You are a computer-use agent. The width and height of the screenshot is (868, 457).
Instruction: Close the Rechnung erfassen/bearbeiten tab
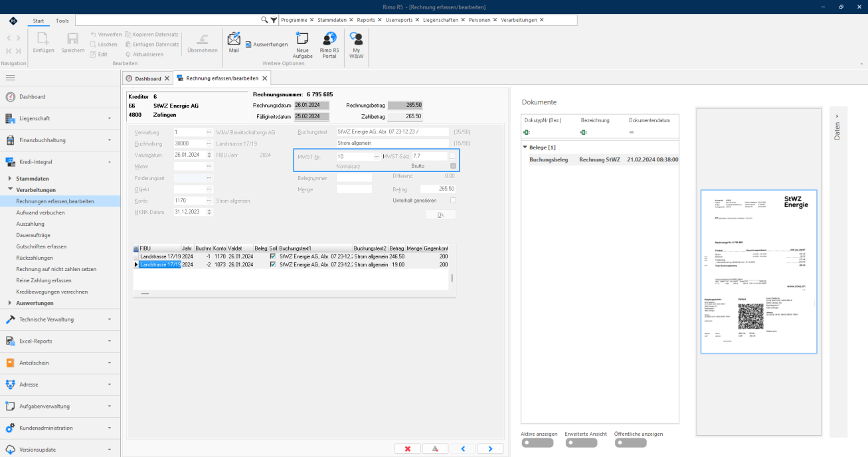[264, 78]
